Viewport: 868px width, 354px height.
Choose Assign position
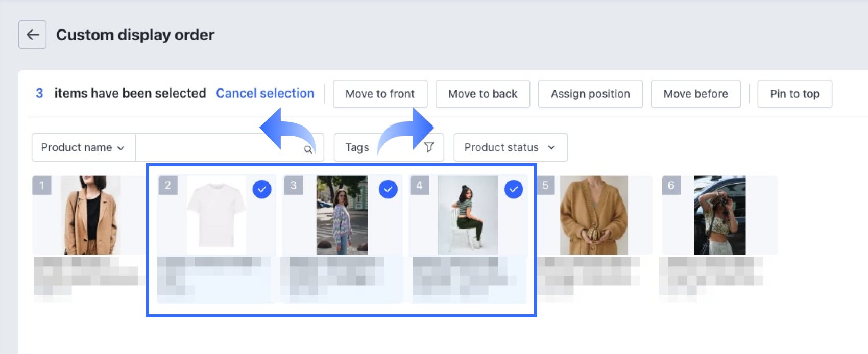[x=590, y=94]
